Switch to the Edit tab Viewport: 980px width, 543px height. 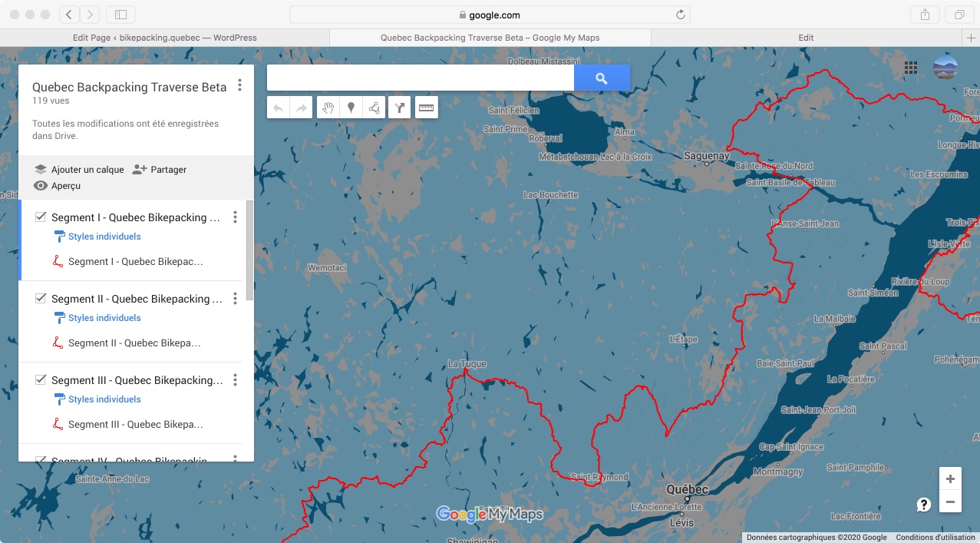pos(806,38)
